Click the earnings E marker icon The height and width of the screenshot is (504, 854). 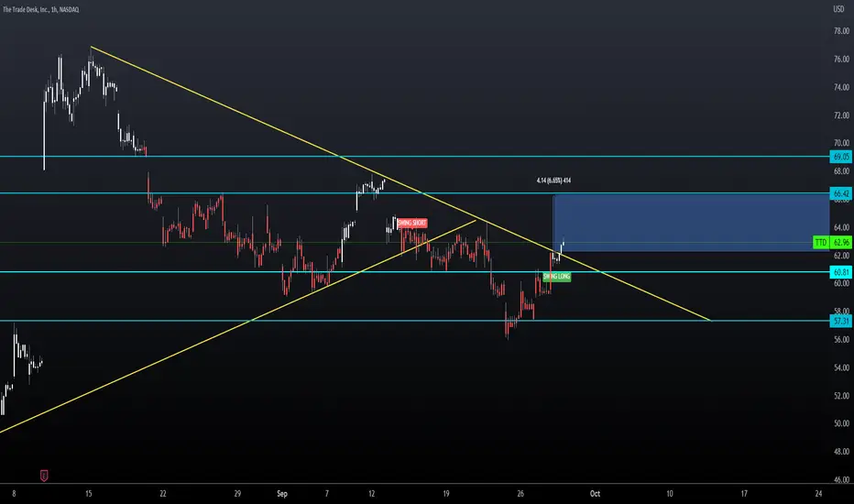tap(44, 476)
